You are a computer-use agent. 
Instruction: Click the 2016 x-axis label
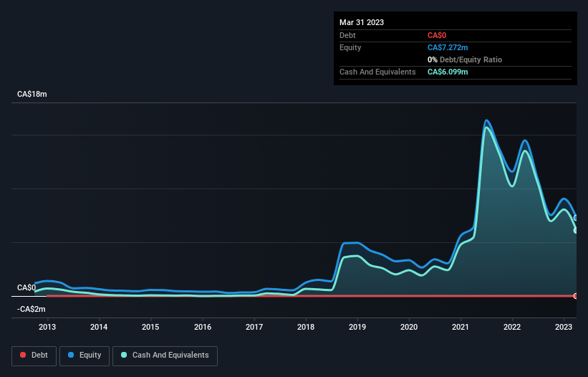pyautogui.click(x=203, y=327)
